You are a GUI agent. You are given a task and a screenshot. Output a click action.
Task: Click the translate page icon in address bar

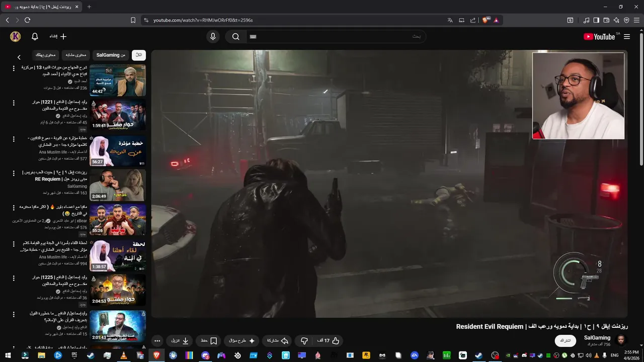click(x=450, y=20)
